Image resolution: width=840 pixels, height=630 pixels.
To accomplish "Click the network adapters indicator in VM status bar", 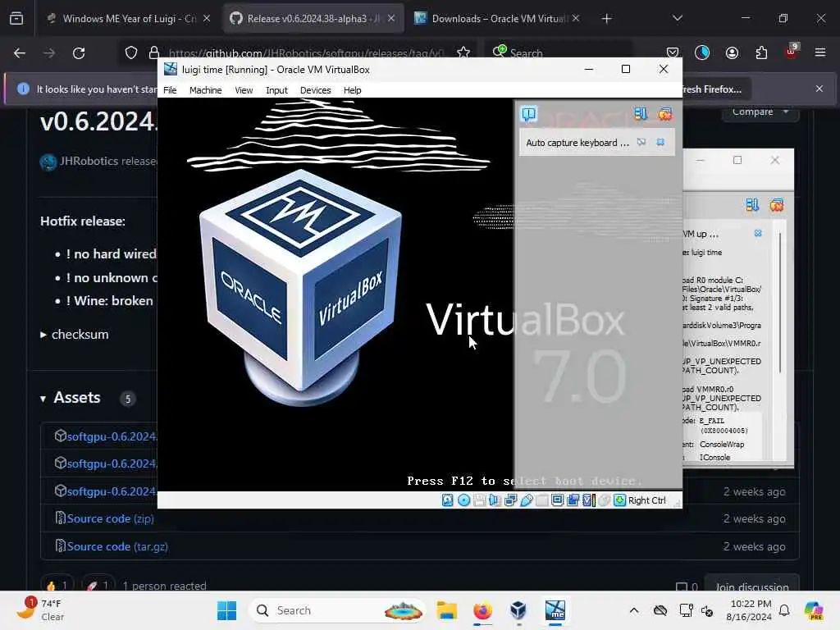I will [x=510, y=500].
